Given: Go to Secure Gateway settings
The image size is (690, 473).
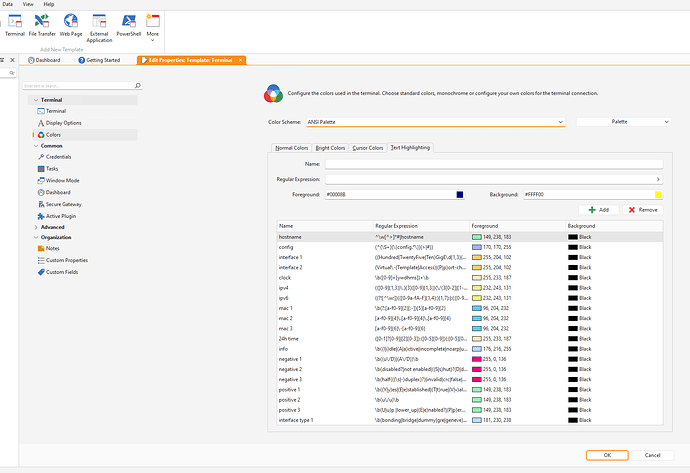Looking at the screenshot, I should pos(63,203).
